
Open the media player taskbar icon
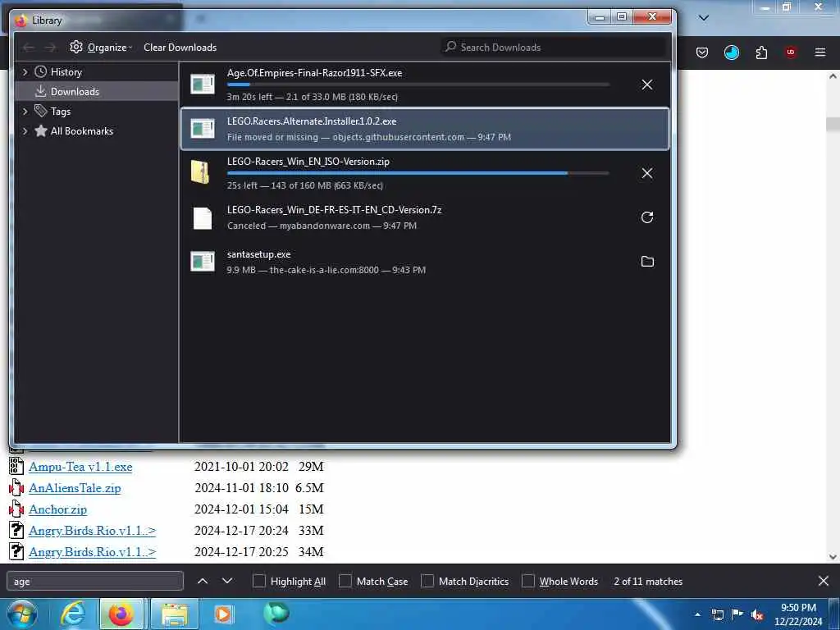tap(223, 614)
